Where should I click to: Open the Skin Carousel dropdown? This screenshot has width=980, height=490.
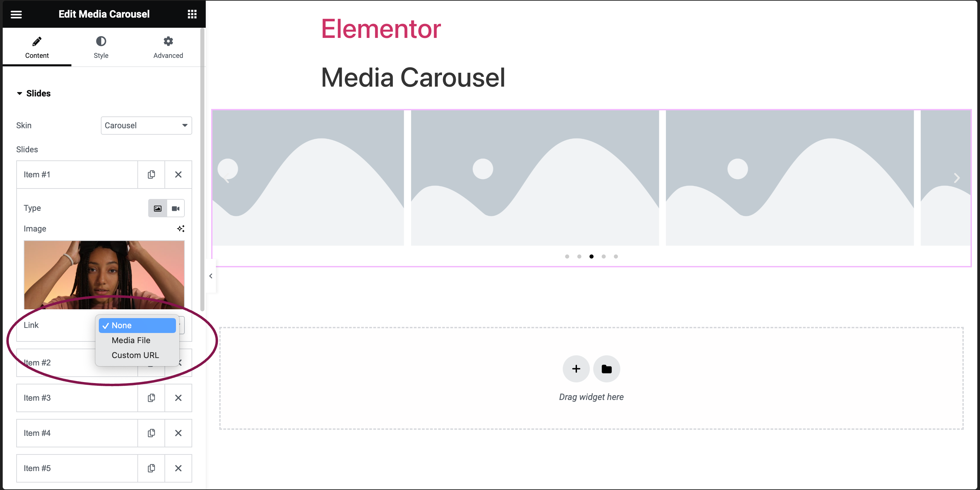coord(147,126)
